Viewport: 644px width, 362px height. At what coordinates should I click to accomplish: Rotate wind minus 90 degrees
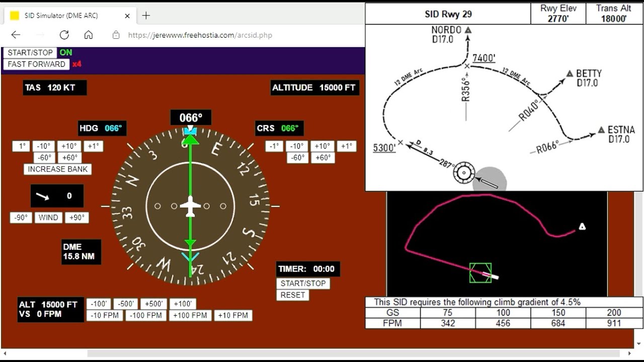click(x=21, y=218)
